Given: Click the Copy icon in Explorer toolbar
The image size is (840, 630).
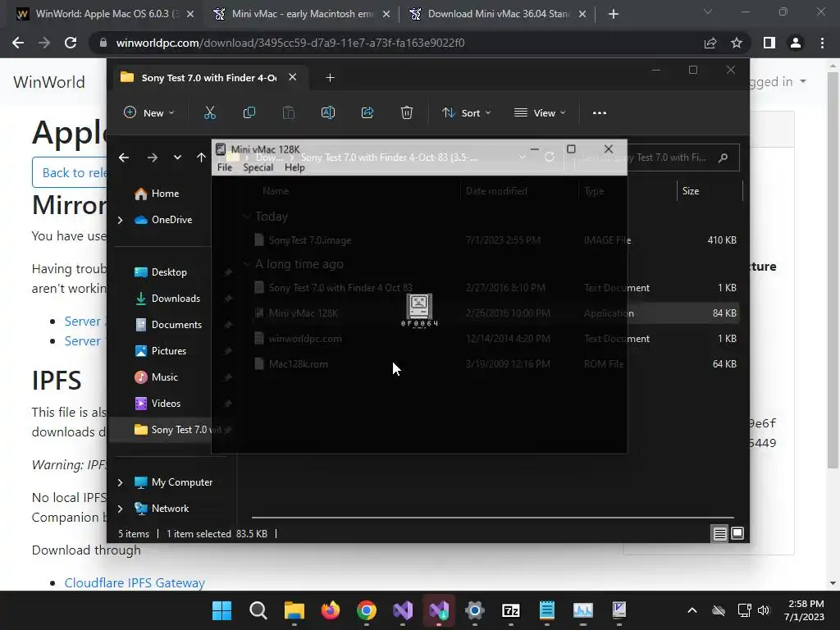Looking at the screenshot, I should [x=249, y=113].
